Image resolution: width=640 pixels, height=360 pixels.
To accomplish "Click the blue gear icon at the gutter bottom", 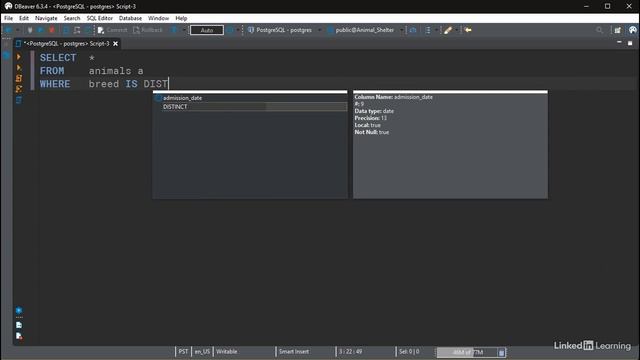I will 19,310.
